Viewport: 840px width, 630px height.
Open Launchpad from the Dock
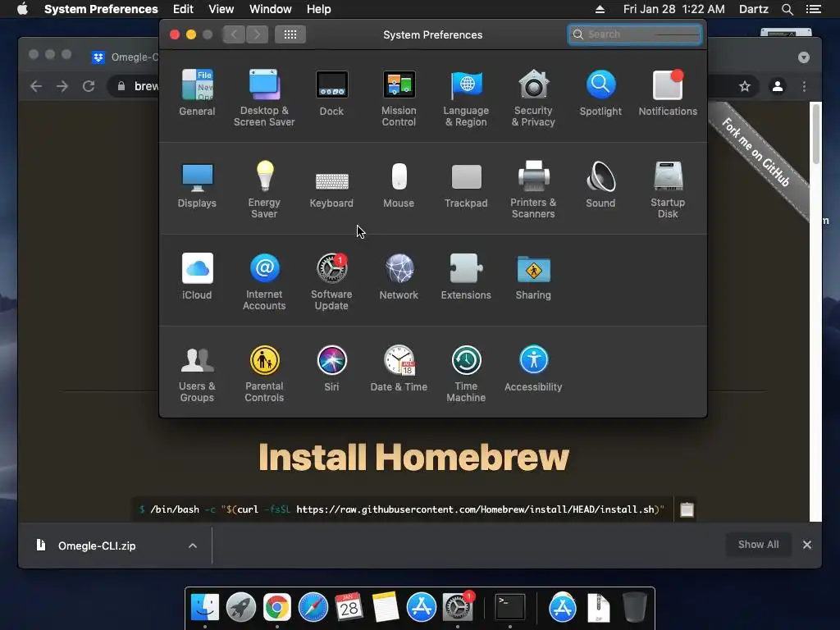click(241, 608)
